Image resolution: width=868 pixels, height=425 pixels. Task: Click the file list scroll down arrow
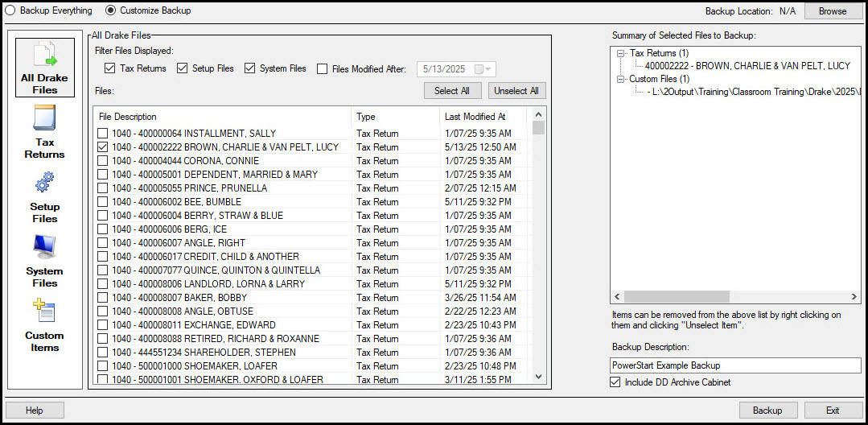538,377
